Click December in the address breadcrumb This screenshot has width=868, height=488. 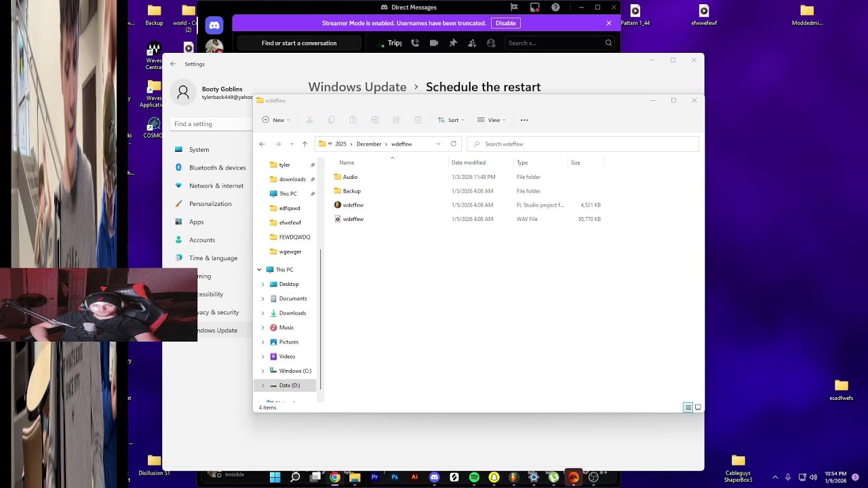click(369, 144)
